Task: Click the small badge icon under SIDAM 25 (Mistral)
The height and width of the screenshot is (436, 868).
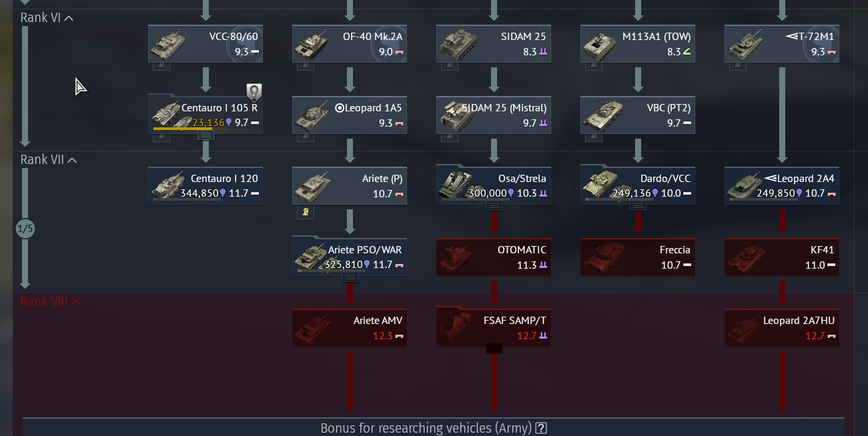Action: (449, 137)
